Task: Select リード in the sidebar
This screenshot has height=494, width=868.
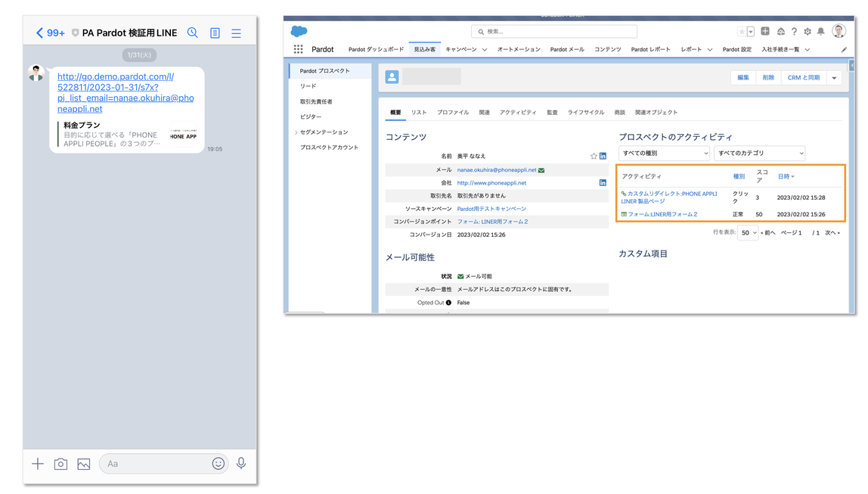Action: point(308,85)
